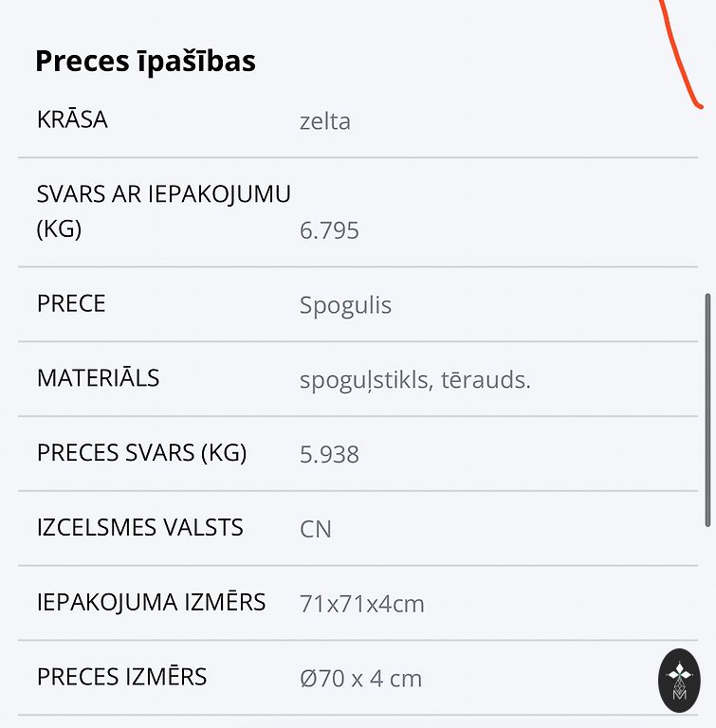
Task: Click the "spoguļstikls, tērauds." material value
Action: point(415,380)
